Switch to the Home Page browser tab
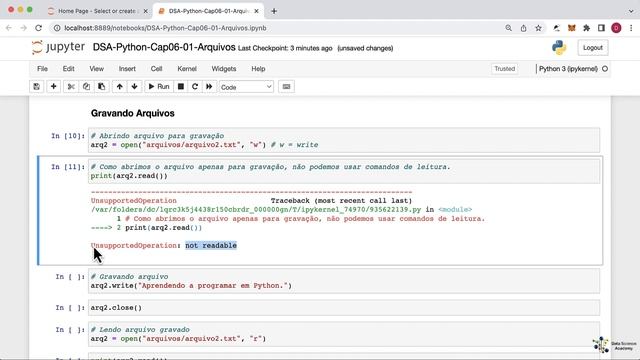The width and height of the screenshot is (640, 360). [x=97, y=11]
